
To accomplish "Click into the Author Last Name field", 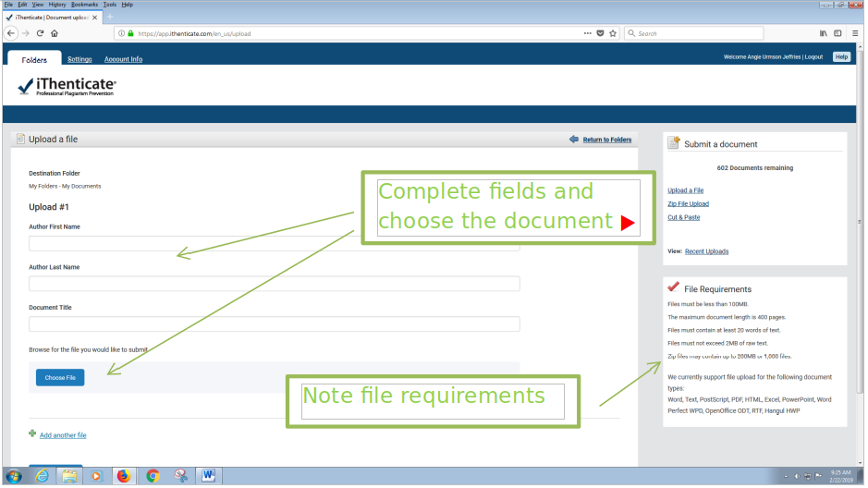I will click(274, 284).
